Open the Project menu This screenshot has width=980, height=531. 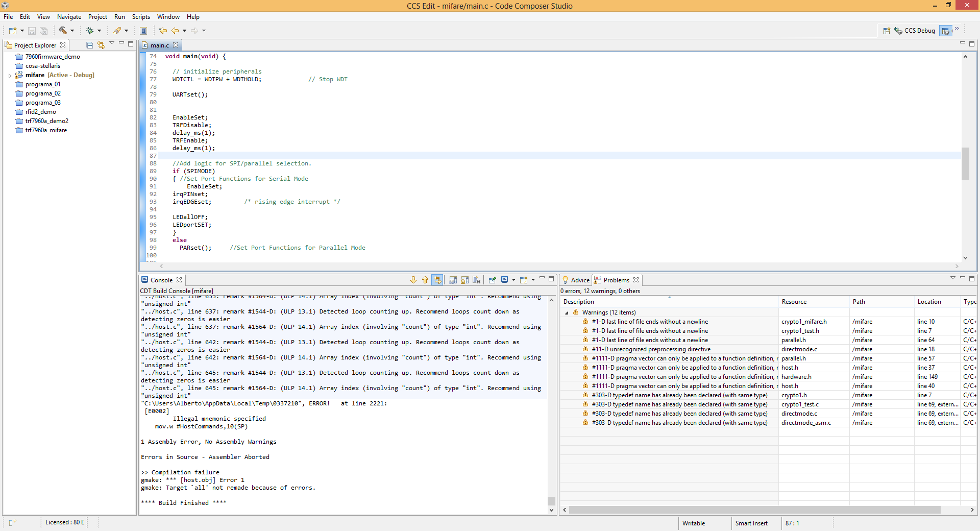(97, 17)
